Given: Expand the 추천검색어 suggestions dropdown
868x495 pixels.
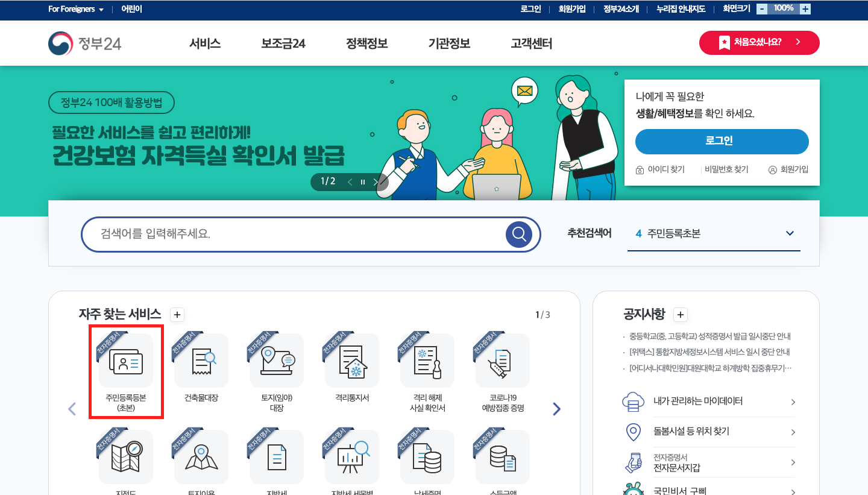Looking at the screenshot, I should point(790,233).
